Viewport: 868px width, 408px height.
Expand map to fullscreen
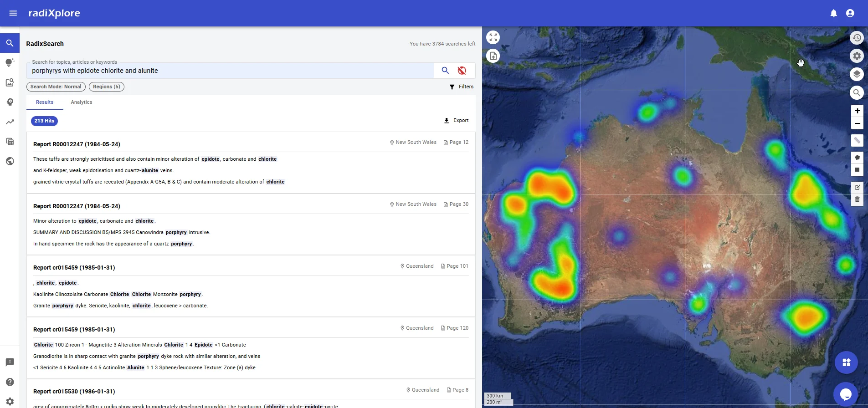(x=493, y=37)
